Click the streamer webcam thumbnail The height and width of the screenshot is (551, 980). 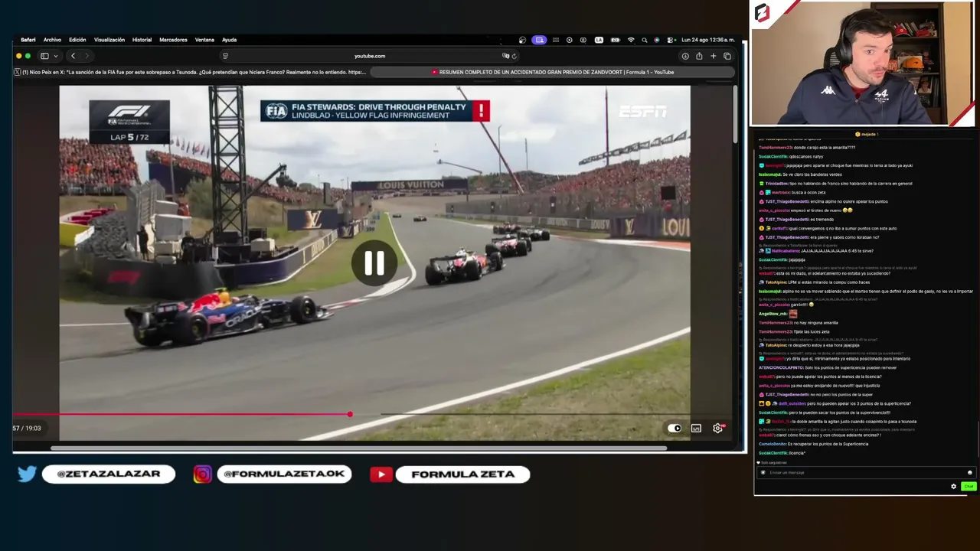point(862,64)
